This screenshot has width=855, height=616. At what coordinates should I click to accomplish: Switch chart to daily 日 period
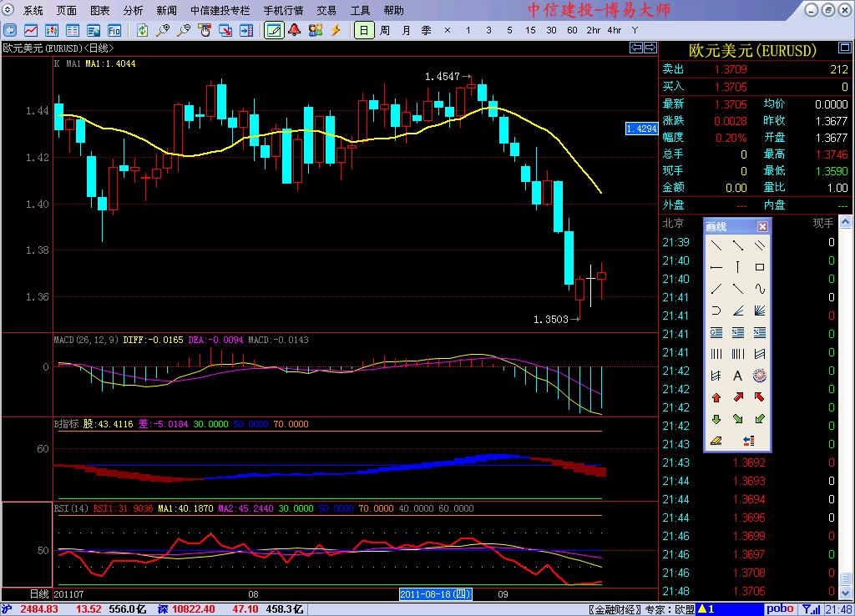[363, 30]
